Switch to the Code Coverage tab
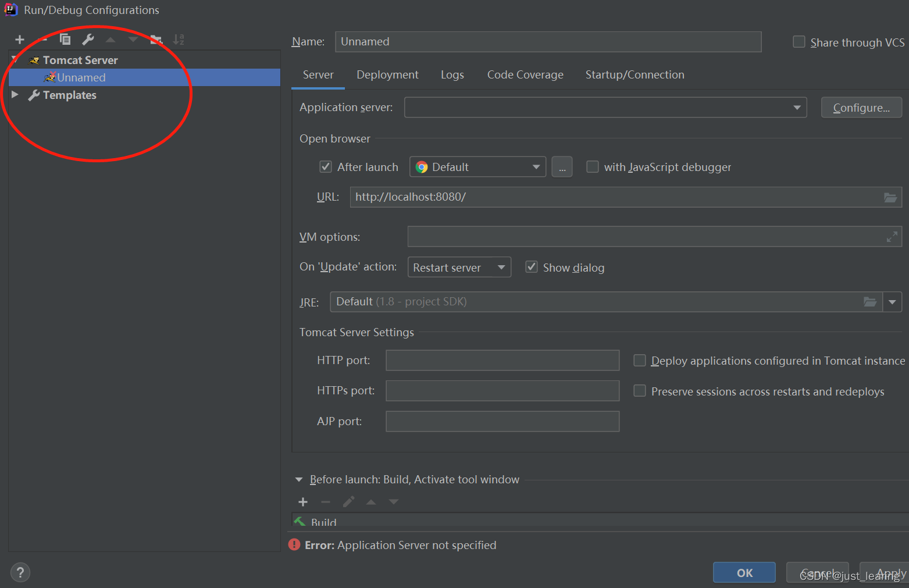This screenshot has width=909, height=588. tap(525, 75)
